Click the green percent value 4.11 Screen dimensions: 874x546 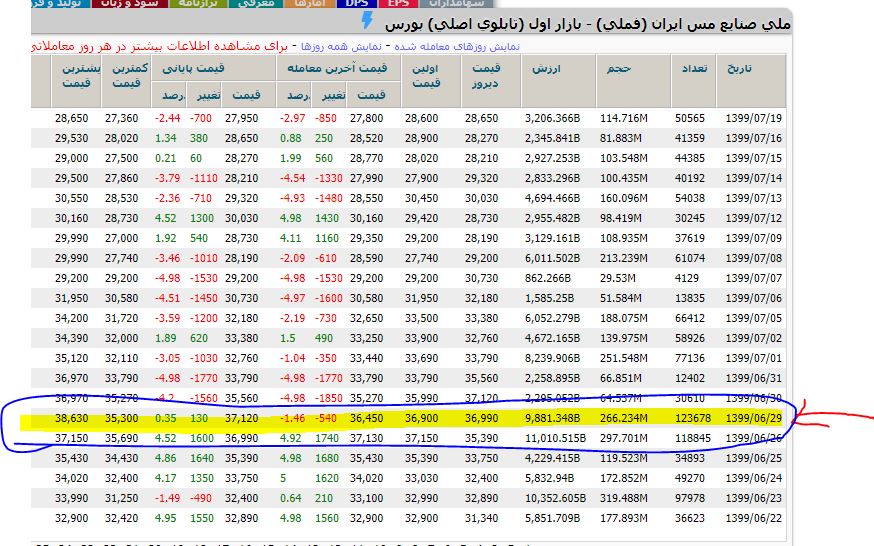pyautogui.click(x=290, y=238)
